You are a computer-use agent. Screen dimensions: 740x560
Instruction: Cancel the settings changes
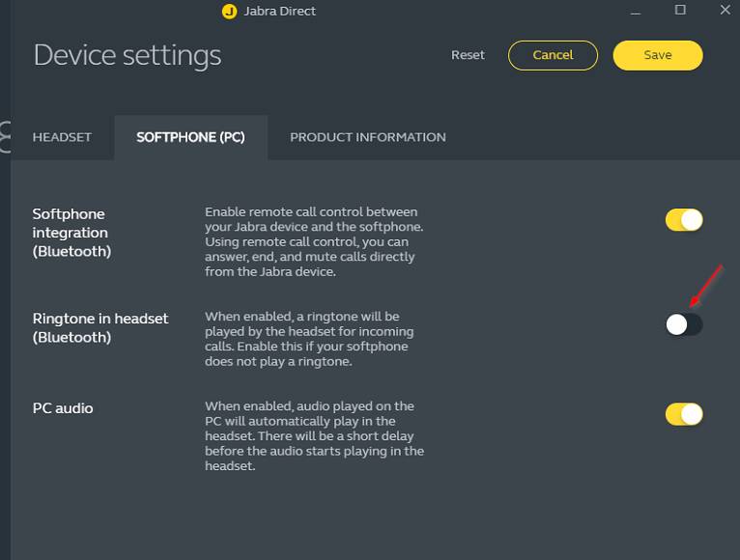(x=553, y=55)
